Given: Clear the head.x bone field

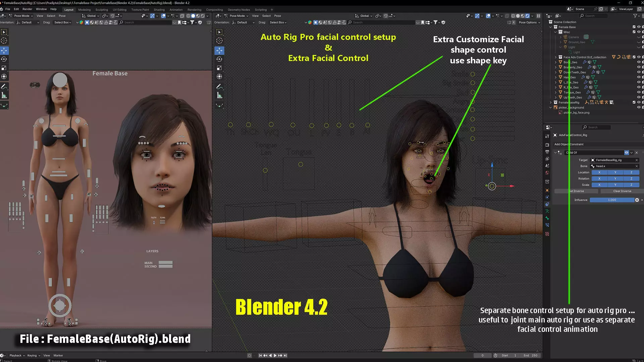Looking at the screenshot, I should (x=637, y=166).
